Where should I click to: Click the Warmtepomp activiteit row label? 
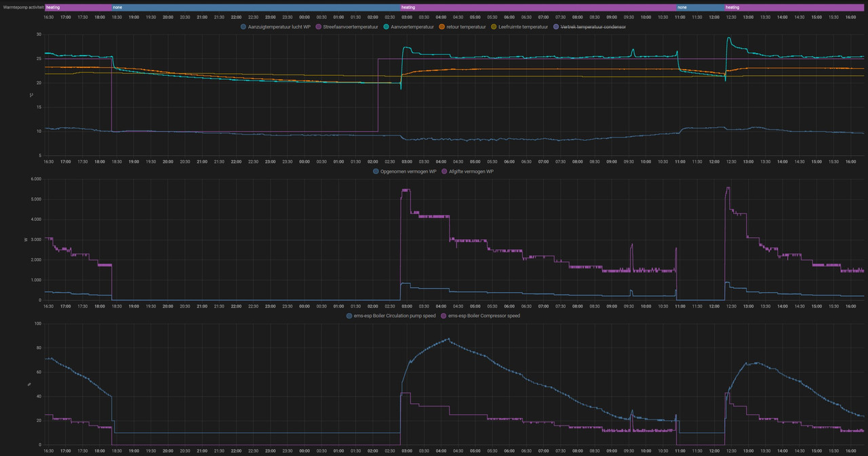[22, 7]
